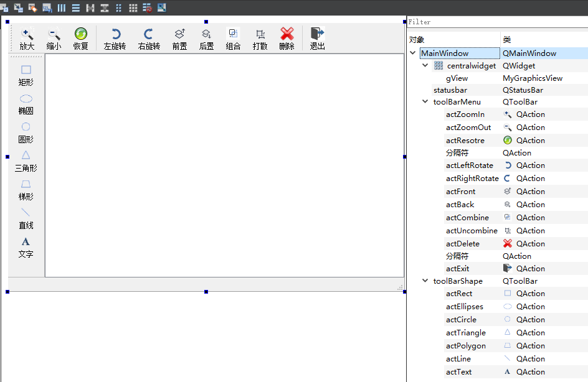Viewport: 588px width, 382px height.
Task: Collapse the toolBarMenu tree node
Action: click(425, 101)
